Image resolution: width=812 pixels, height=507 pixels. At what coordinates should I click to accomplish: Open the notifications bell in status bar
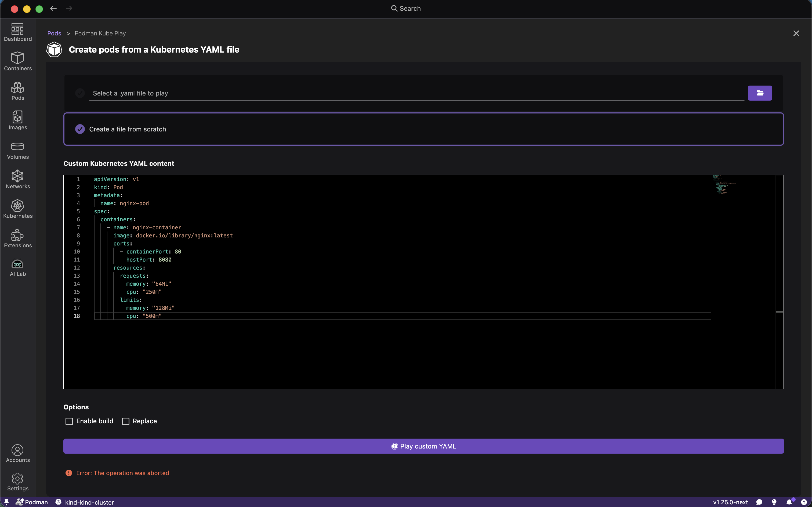coord(789,502)
